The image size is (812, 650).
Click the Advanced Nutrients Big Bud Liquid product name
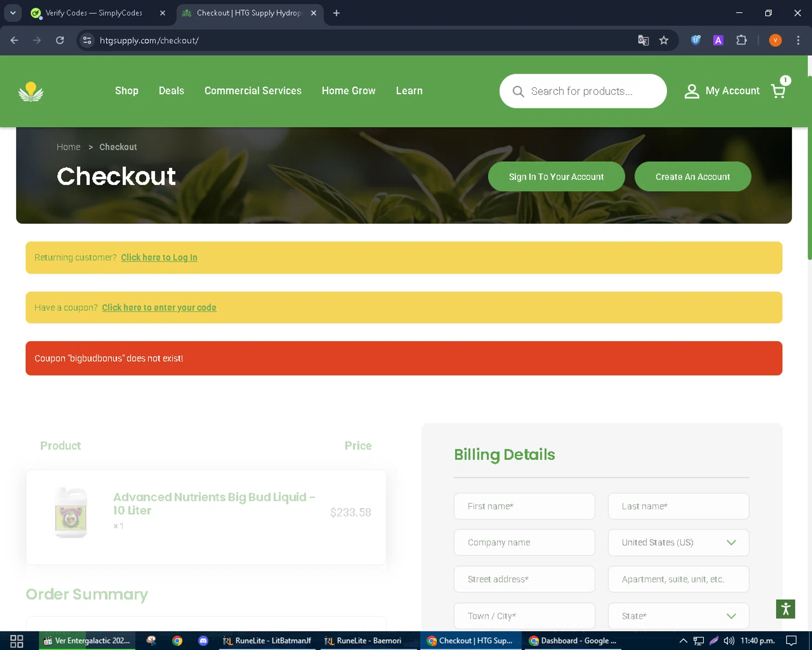[x=214, y=504]
